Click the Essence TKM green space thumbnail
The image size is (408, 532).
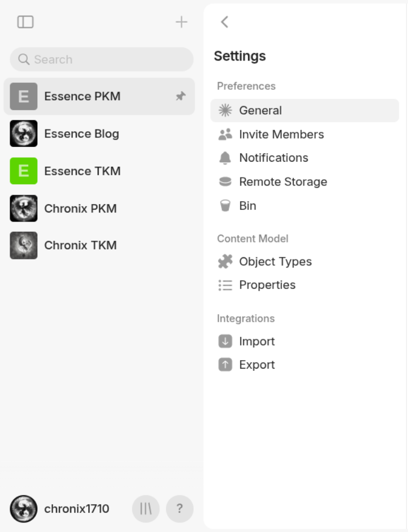pos(23,171)
